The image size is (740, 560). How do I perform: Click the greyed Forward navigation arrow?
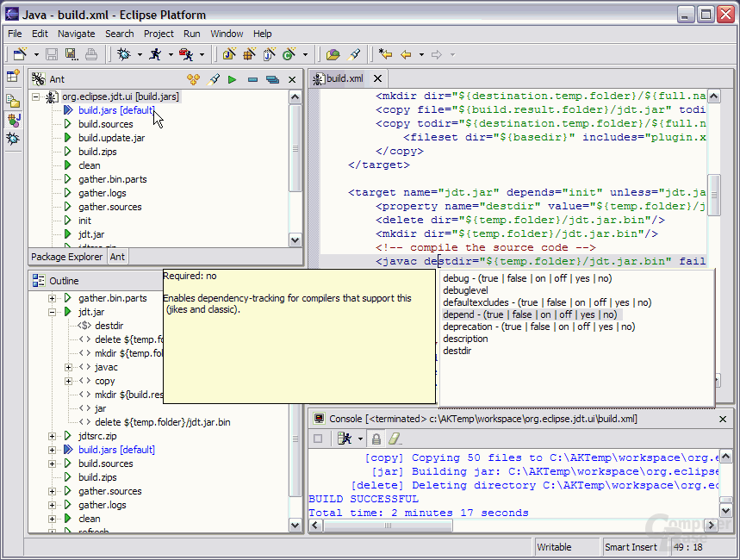pyautogui.click(x=437, y=54)
